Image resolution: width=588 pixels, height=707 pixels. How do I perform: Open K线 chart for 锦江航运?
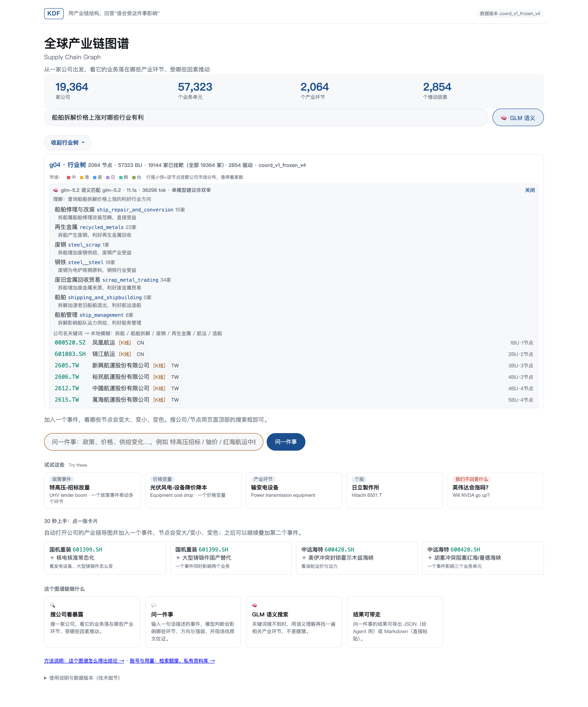coord(125,354)
